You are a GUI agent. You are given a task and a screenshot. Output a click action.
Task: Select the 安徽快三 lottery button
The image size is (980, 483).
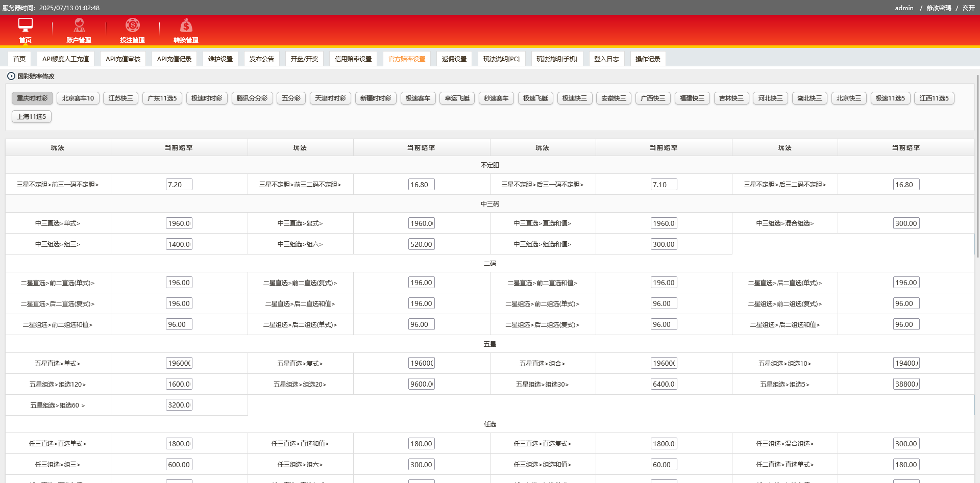614,98
